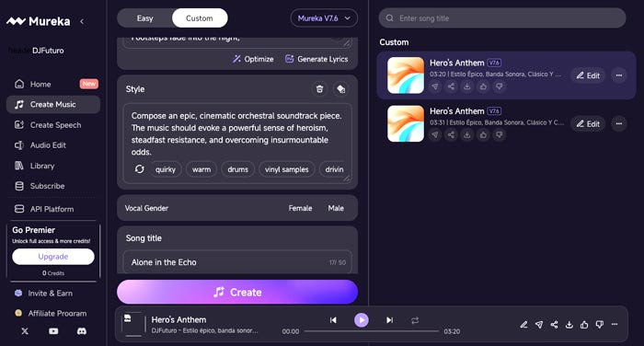Open the Library section
644x346 pixels.
(x=53, y=166)
